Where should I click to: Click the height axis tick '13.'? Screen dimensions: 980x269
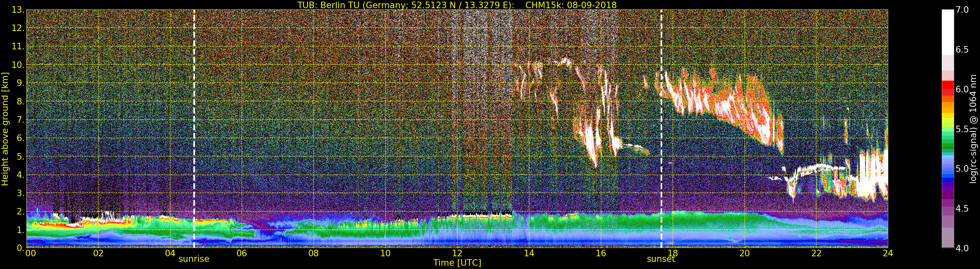pyautogui.click(x=18, y=10)
